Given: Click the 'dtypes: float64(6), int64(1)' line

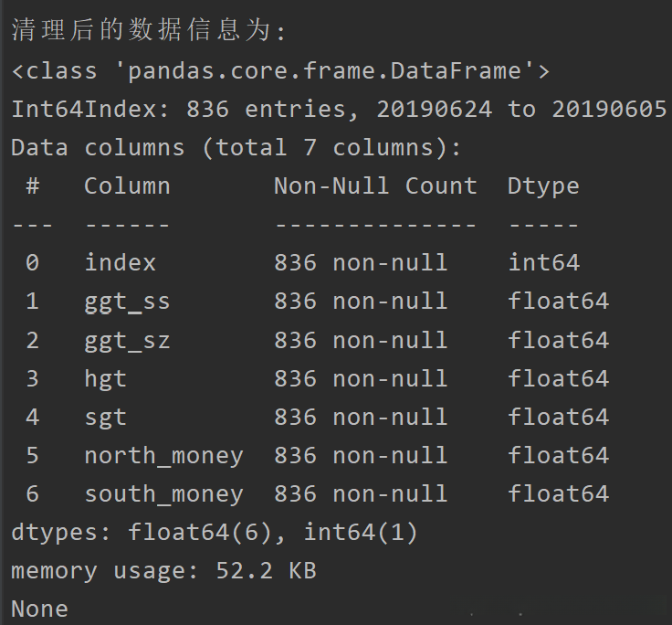Looking at the screenshot, I should point(215,532).
